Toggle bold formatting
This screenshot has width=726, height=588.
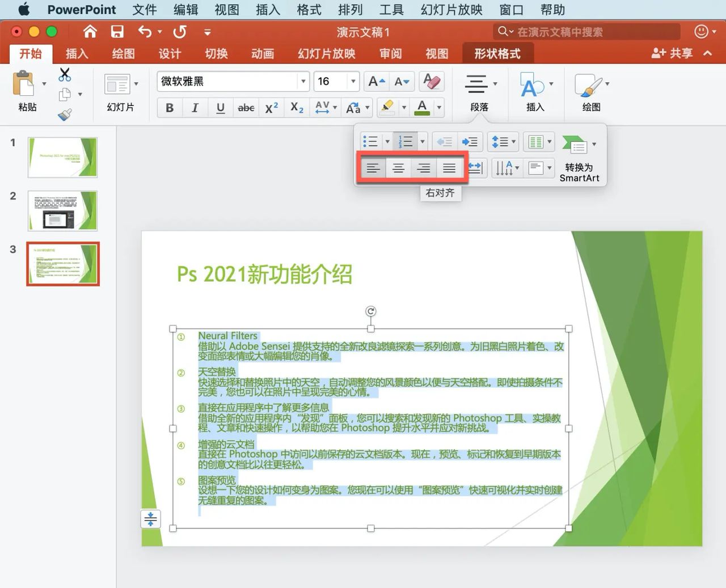tap(169, 108)
